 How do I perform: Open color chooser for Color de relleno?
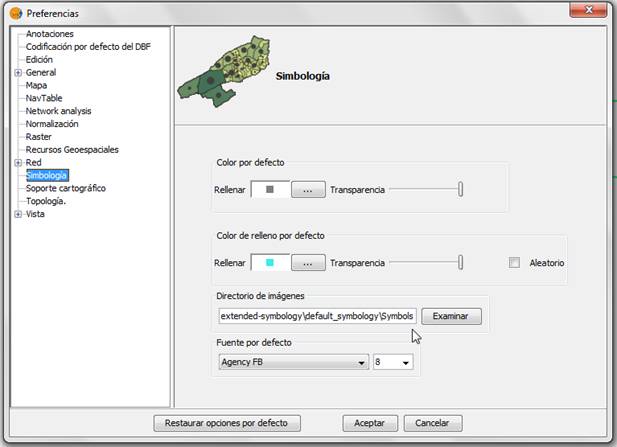pos(308,263)
